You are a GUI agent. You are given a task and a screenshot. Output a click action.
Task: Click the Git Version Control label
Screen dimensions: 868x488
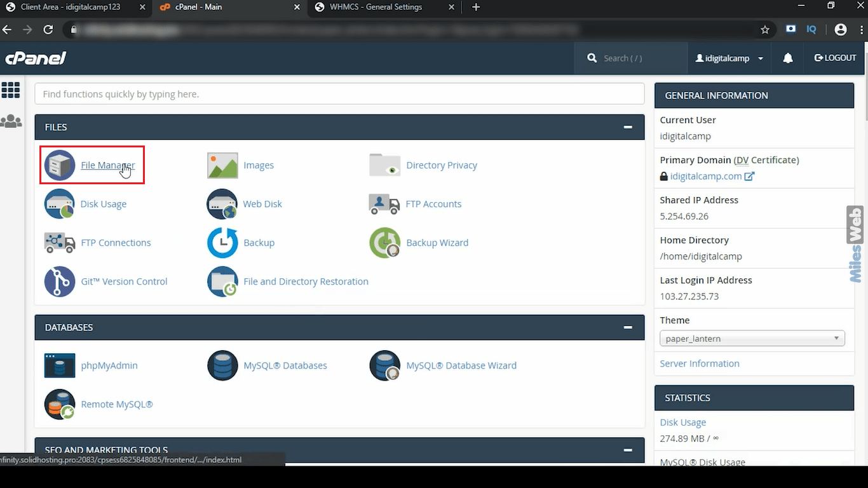[x=125, y=281]
